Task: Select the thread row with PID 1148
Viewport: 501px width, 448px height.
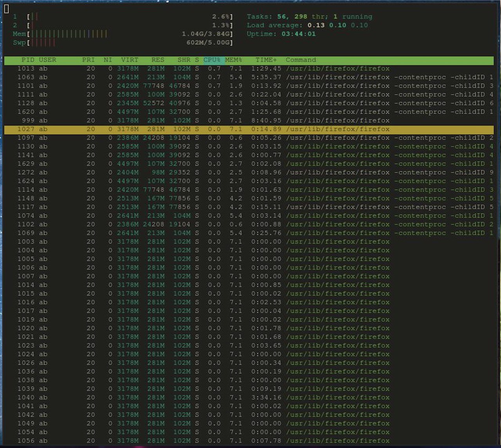Action: coord(249,198)
